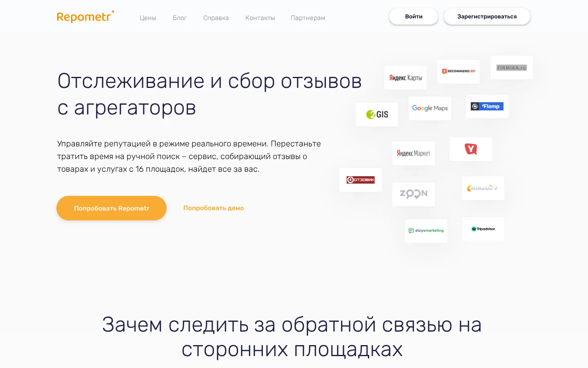Click the Попробовать Repometr button
The width and height of the screenshot is (588, 368).
[x=111, y=208]
